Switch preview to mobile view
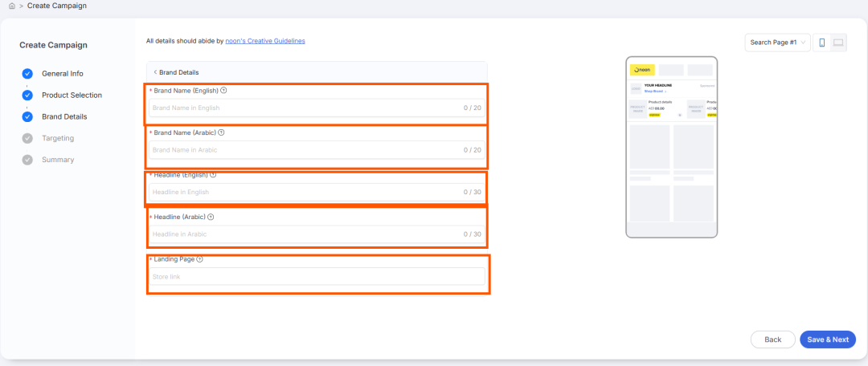 pyautogui.click(x=821, y=43)
